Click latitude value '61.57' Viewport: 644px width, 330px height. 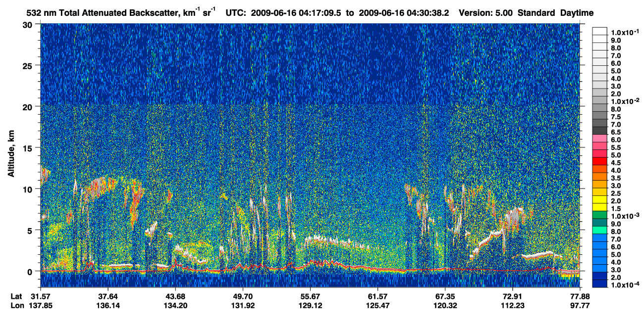pyautogui.click(x=377, y=296)
